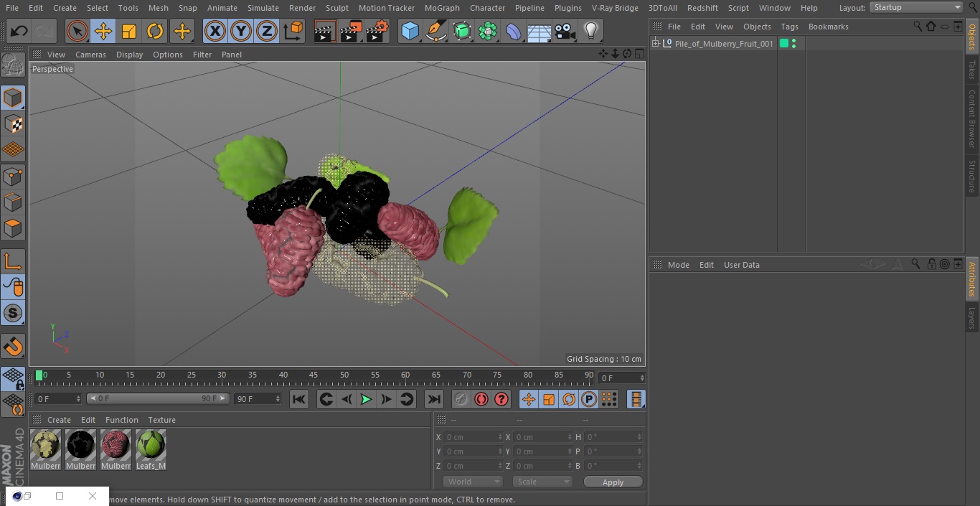The height and width of the screenshot is (506, 980).
Task: Enable the Axis tool icon
Action: 13,261
